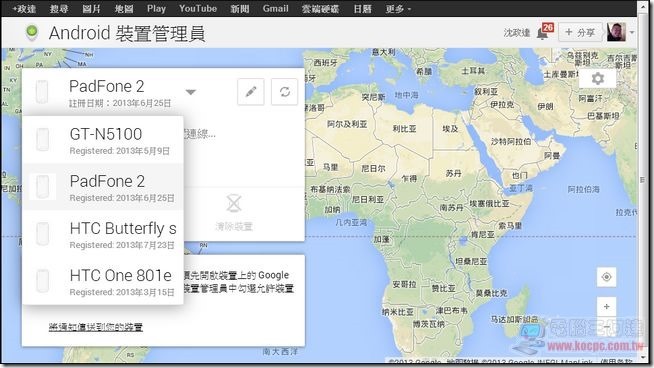Click the 西班牙 label on the map
The height and width of the screenshot is (368, 654).
(326, 63)
